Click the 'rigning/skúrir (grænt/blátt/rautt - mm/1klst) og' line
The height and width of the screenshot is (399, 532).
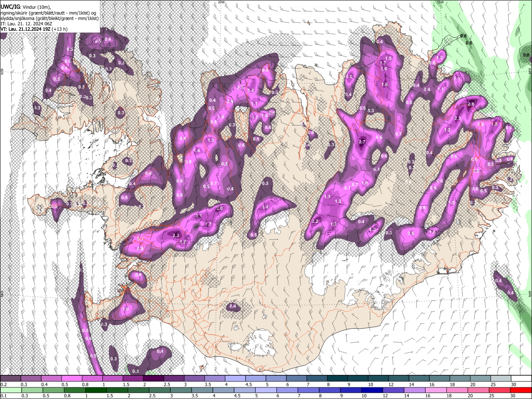[x=48, y=12]
